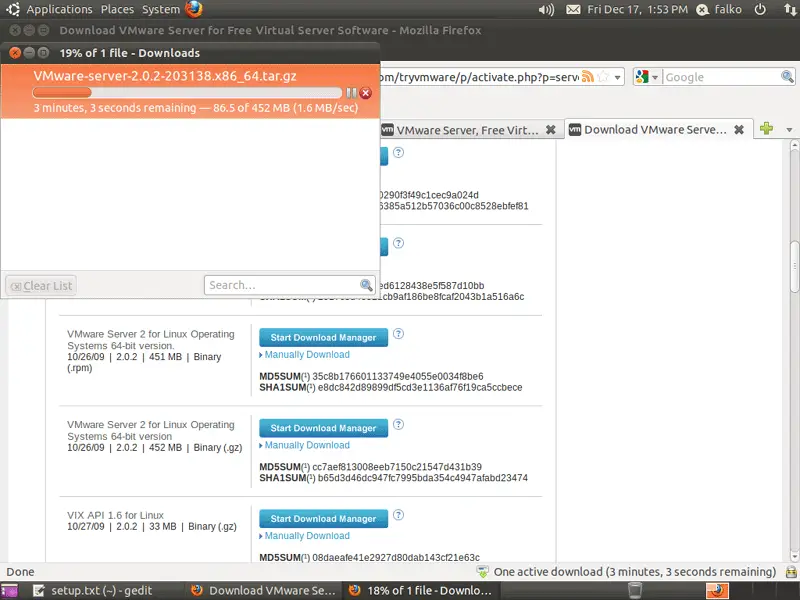Image resolution: width=800 pixels, height=600 pixels.
Task: Open the list all tabs dropdown
Action: pos(789,130)
